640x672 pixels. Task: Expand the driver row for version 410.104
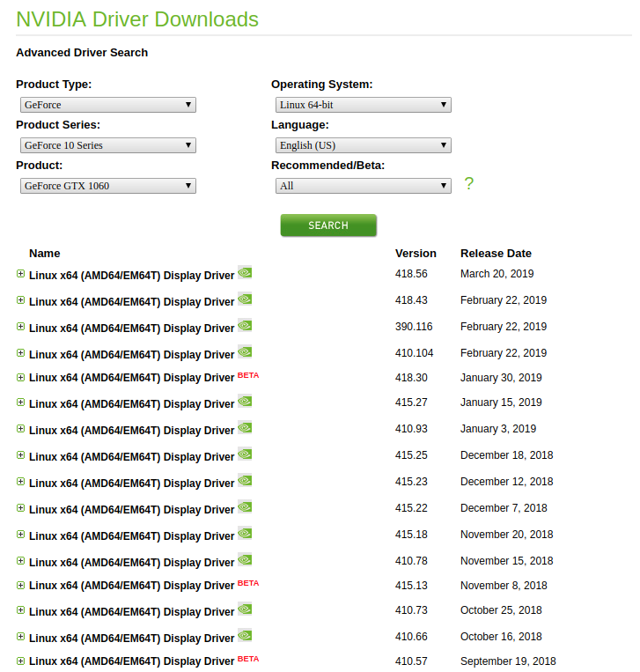(x=20, y=352)
